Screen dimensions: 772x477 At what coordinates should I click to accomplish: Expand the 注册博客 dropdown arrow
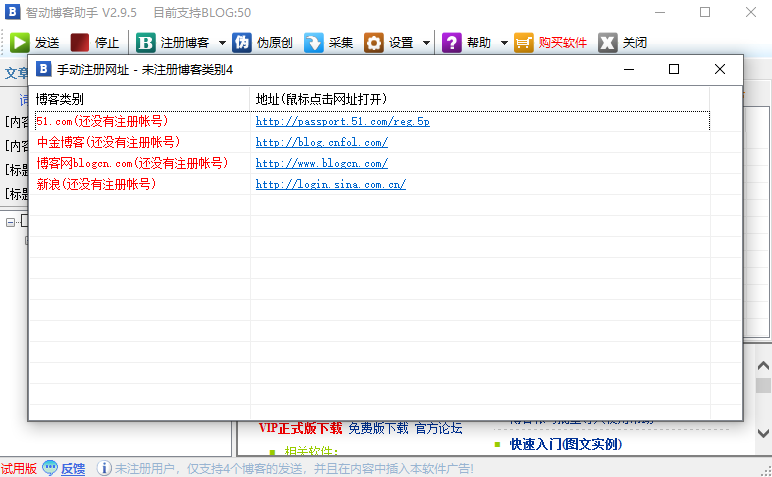222,43
